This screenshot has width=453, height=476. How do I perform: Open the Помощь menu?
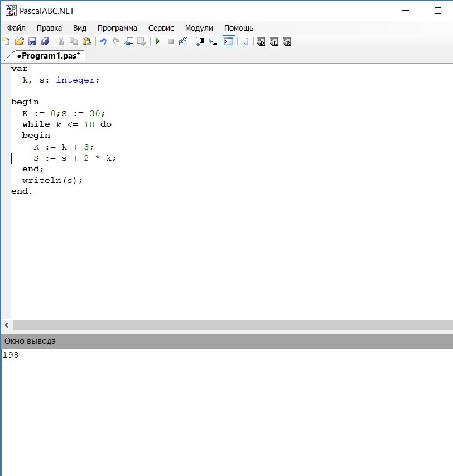click(239, 28)
